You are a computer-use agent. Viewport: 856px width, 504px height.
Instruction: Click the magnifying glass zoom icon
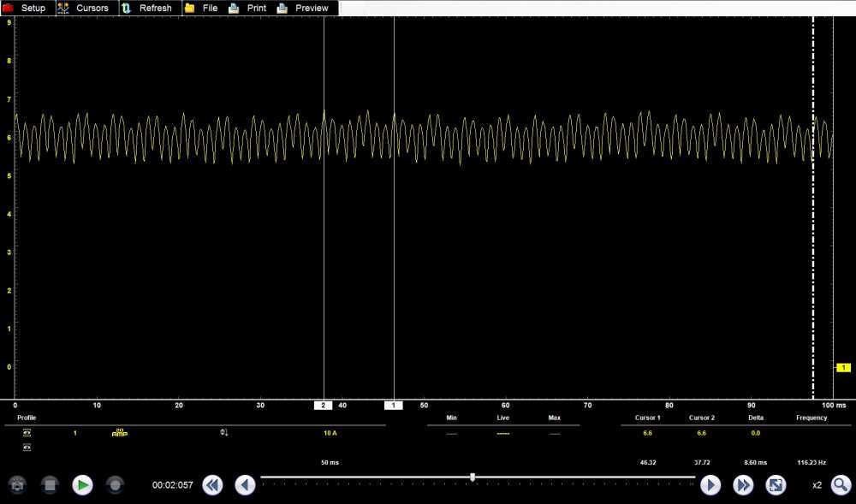point(841,485)
